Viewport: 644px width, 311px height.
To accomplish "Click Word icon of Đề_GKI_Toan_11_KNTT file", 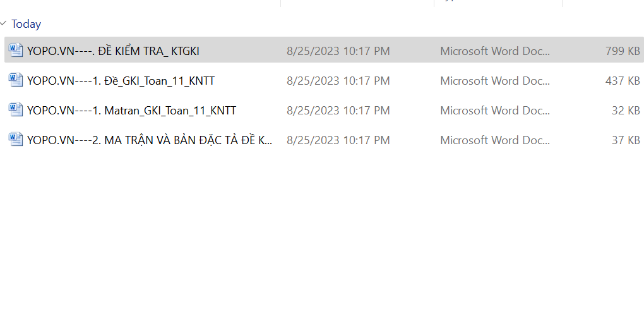I will point(16,80).
